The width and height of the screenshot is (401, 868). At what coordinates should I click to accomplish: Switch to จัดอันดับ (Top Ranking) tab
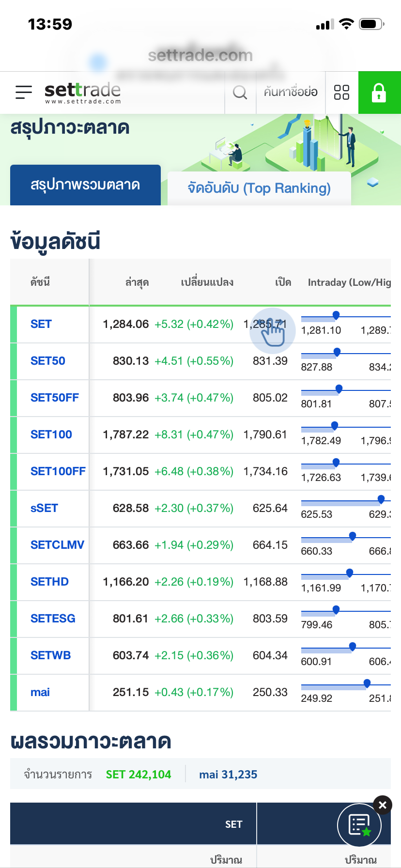pos(259,188)
